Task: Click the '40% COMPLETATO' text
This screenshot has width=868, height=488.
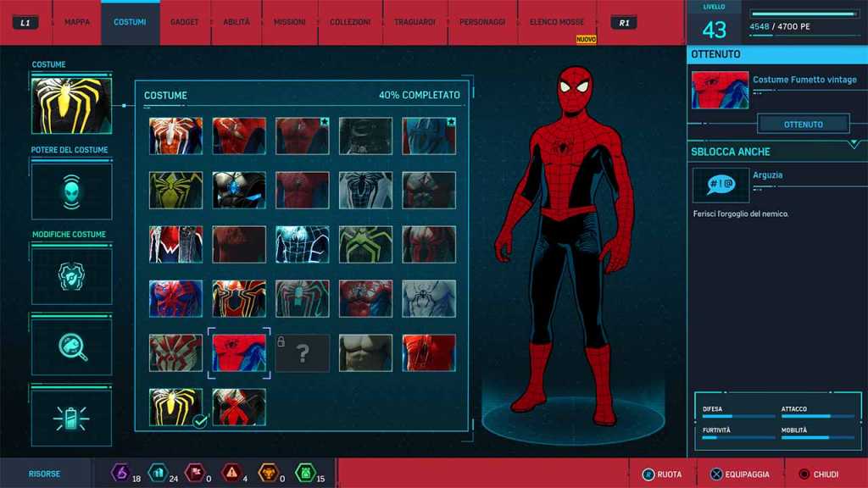Action: click(x=419, y=95)
